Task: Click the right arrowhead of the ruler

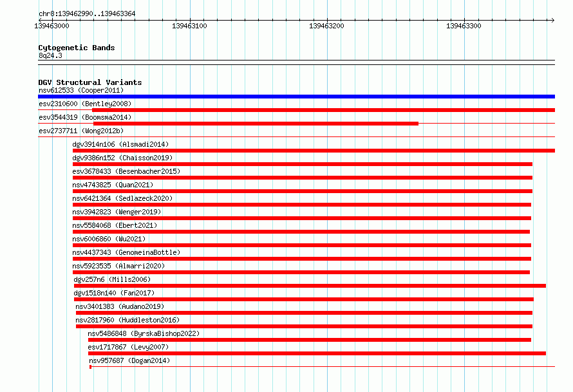Action: pyautogui.click(x=552, y=20)
